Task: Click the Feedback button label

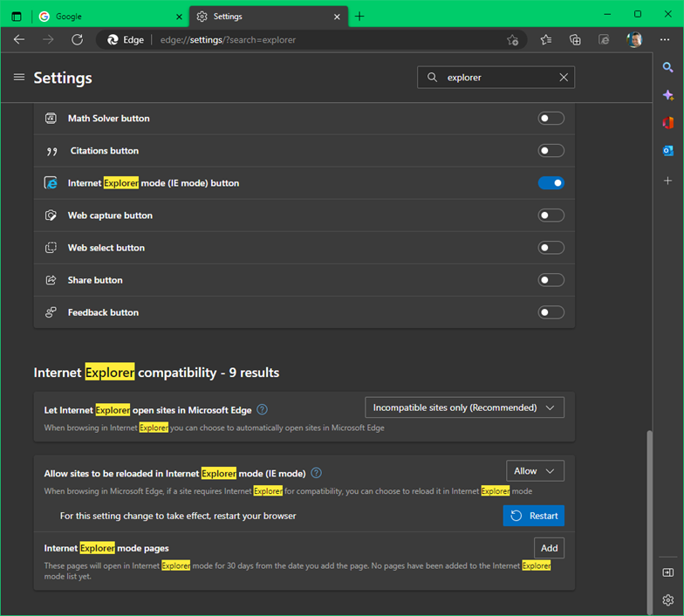Action: click(x=103, y=312)
